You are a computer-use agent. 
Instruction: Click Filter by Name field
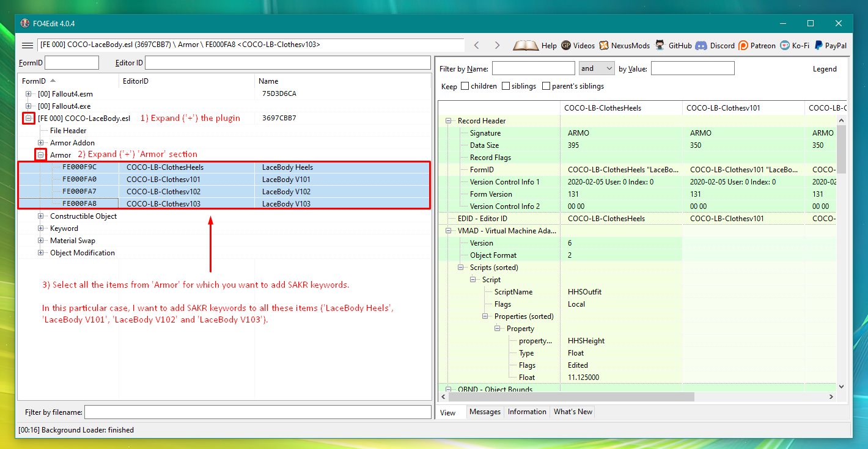coord(533,68)
